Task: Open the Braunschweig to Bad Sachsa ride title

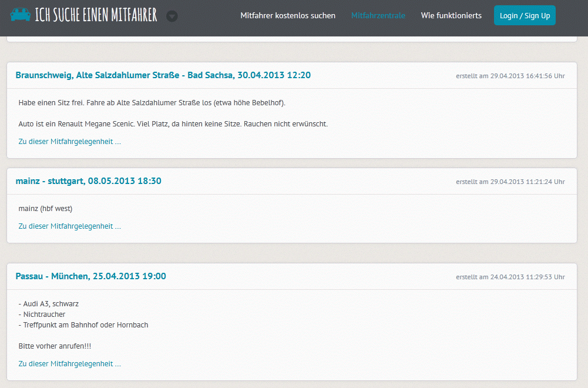Action: [x=163, y=75]
